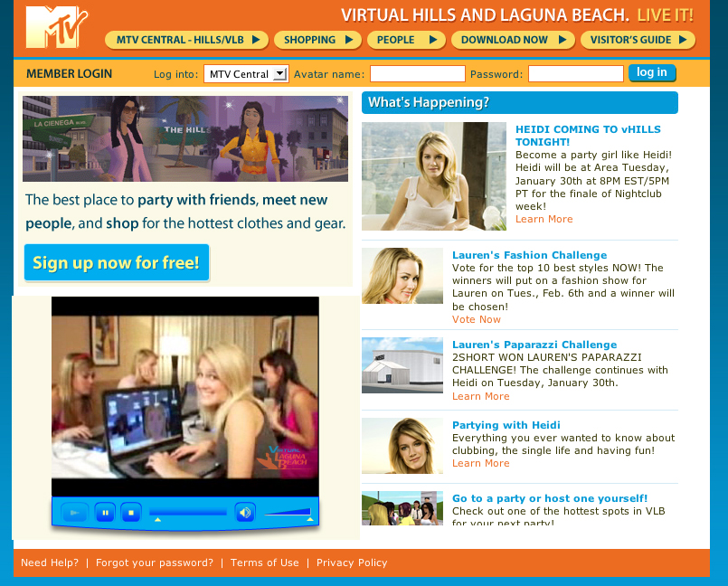Click the video frame of the girls with laptop

coord(185,397)
